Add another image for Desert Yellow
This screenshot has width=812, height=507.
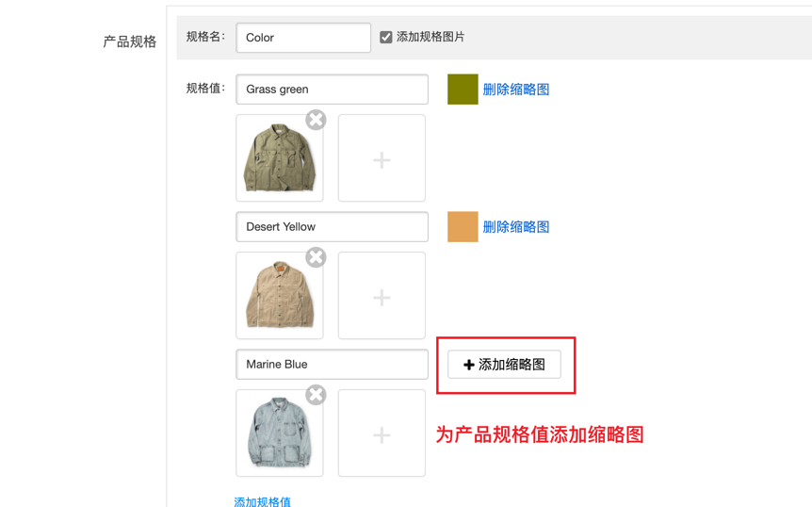coord(382,297)
